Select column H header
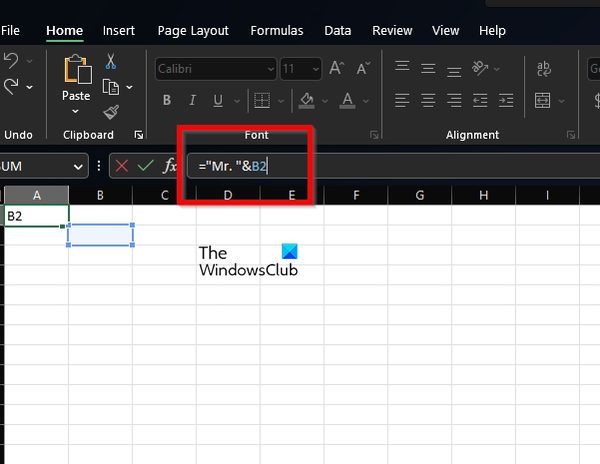The height and width of the screenshot is (464, 600). pyautogui.click(x=484, y=195)
